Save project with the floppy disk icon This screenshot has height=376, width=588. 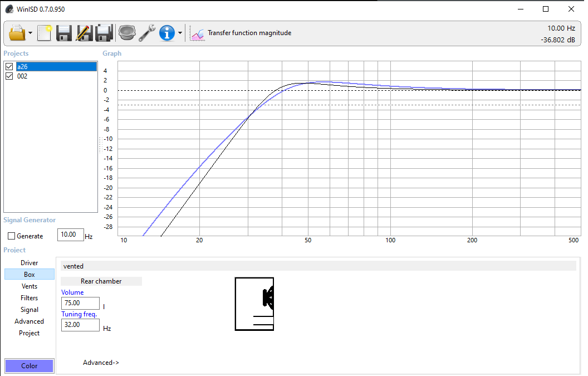[63, 33]
